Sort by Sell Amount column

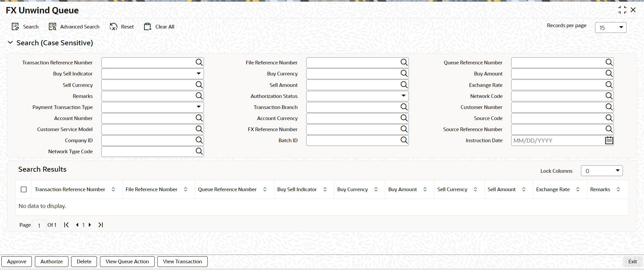pyautogui.click(x=524, y=190)
